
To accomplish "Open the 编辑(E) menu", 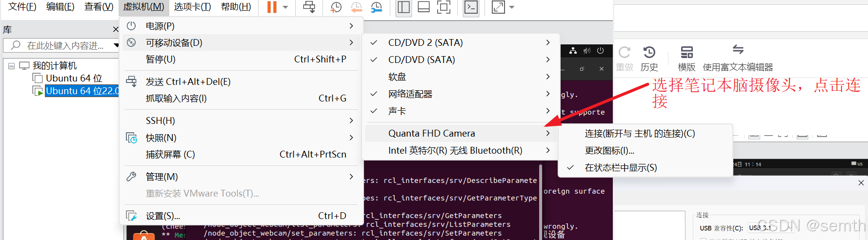I will [x=61, y=7].
